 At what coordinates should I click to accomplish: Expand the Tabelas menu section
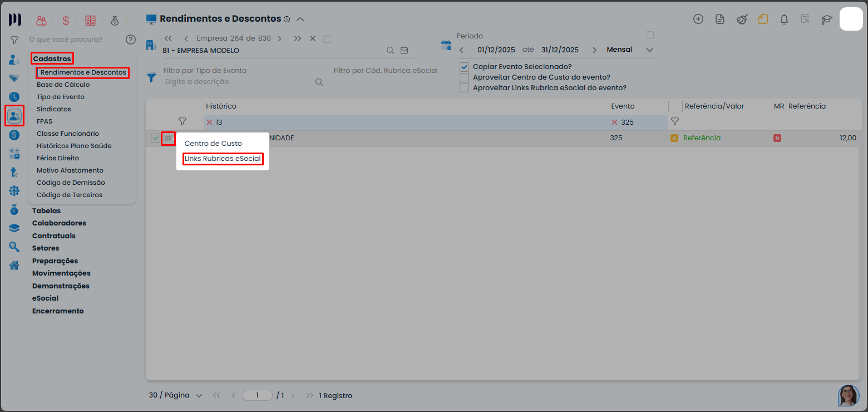tap(47, 211)
